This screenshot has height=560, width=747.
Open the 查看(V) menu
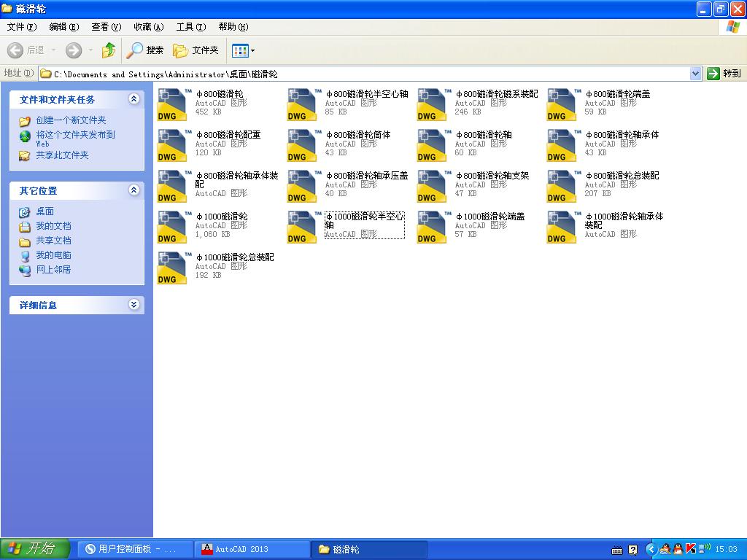[x=106, y=27]
